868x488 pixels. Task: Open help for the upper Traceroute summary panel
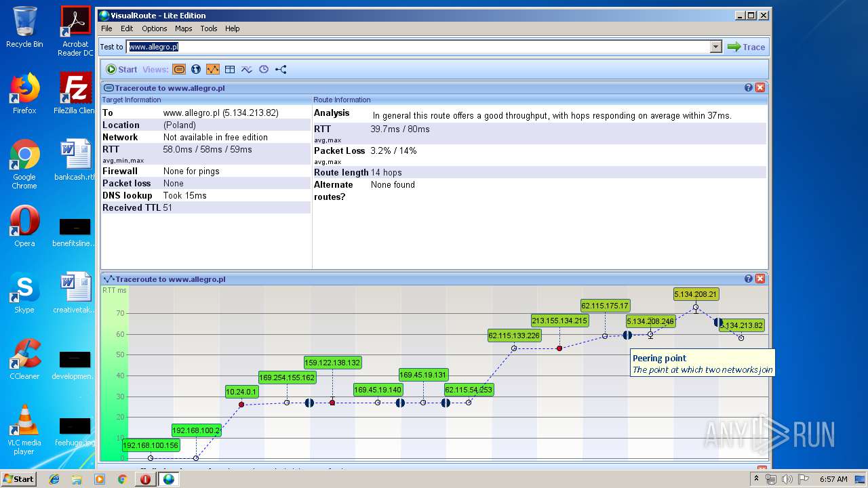pyautogui.click(x=749, y=87)
